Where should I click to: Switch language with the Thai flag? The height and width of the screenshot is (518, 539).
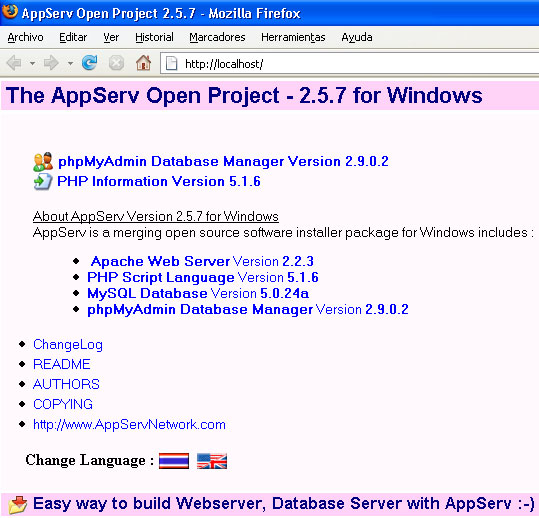(174, 461)
